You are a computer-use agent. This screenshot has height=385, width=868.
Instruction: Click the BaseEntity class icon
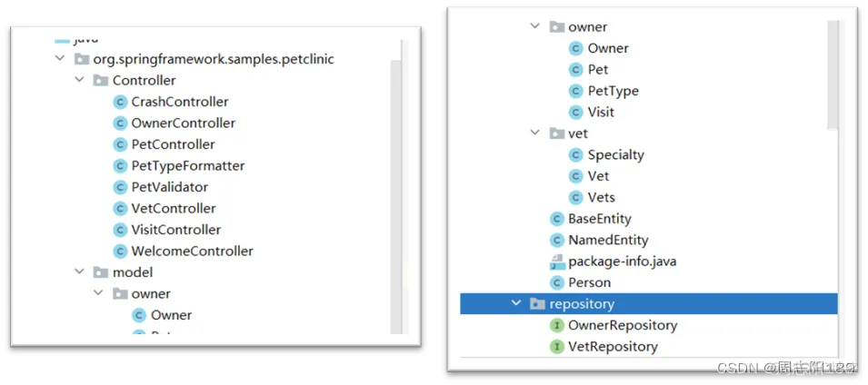557,219
